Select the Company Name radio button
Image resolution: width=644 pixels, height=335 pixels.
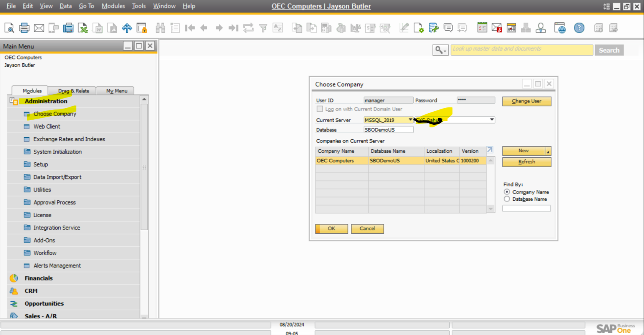507,192
